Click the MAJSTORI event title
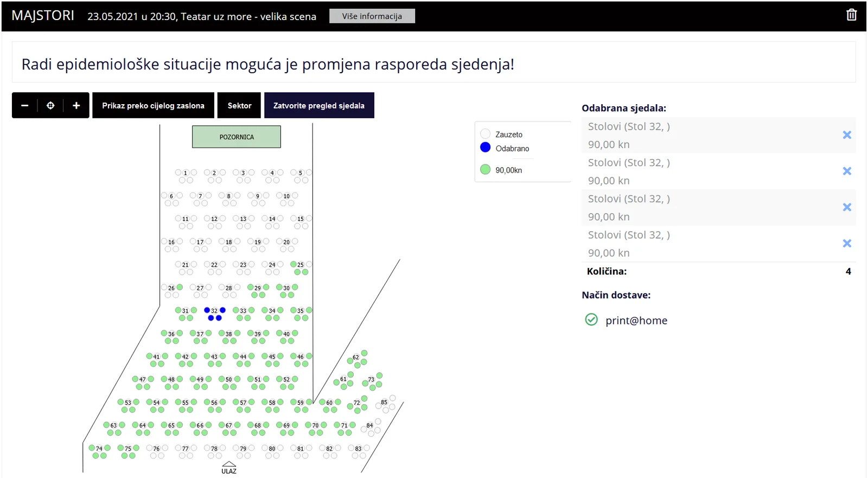The height and width of the screenshot is (478, 868). [x=43, y=16]
